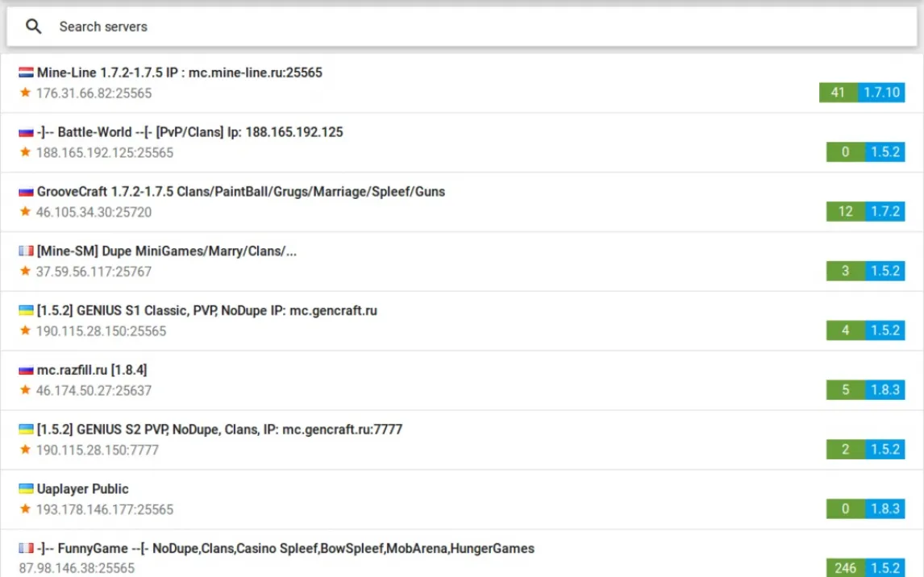Click the star icon beside 188.165.192.125:25565
This screenshot has width=924, height=577.
(x=25, y=152)
